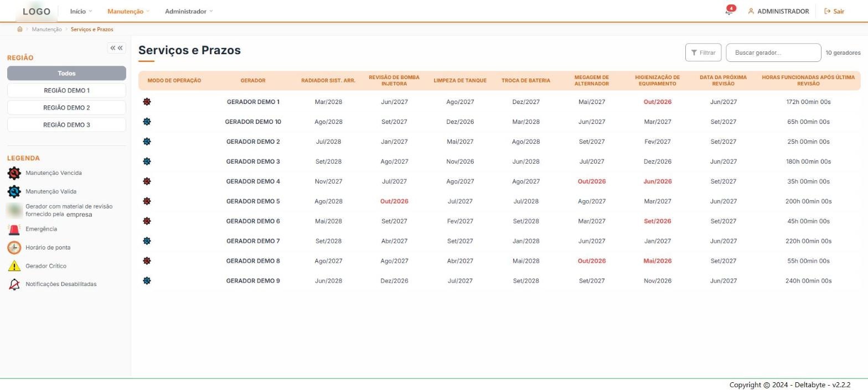This screenshot has height=390, width=868.
Task: Click the Horário de ponta clock icon
Action: (14, 247)
